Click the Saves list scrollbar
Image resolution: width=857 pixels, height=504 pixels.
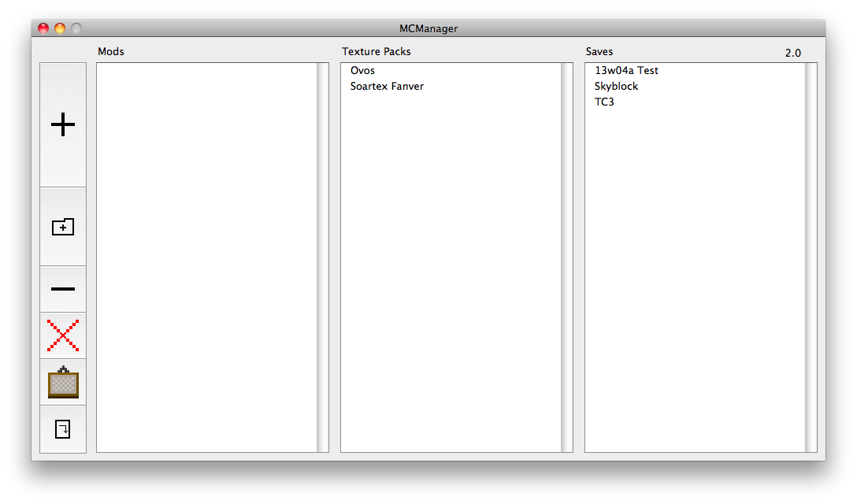811,258
